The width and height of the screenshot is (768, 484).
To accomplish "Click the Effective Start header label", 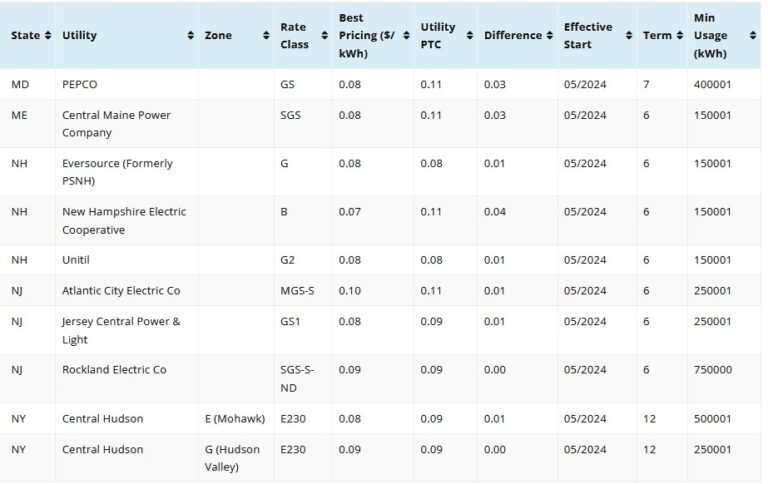I will (x=589, y=36).
